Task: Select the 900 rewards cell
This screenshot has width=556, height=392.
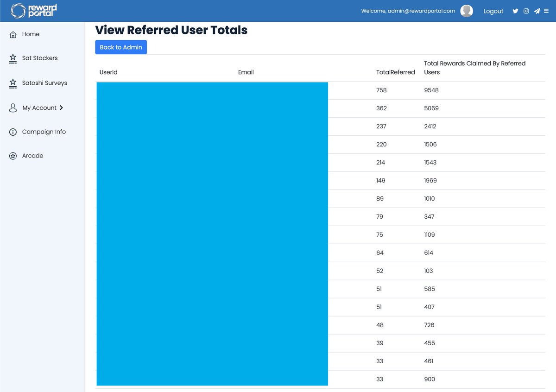Action: click(x=430, y=379)
